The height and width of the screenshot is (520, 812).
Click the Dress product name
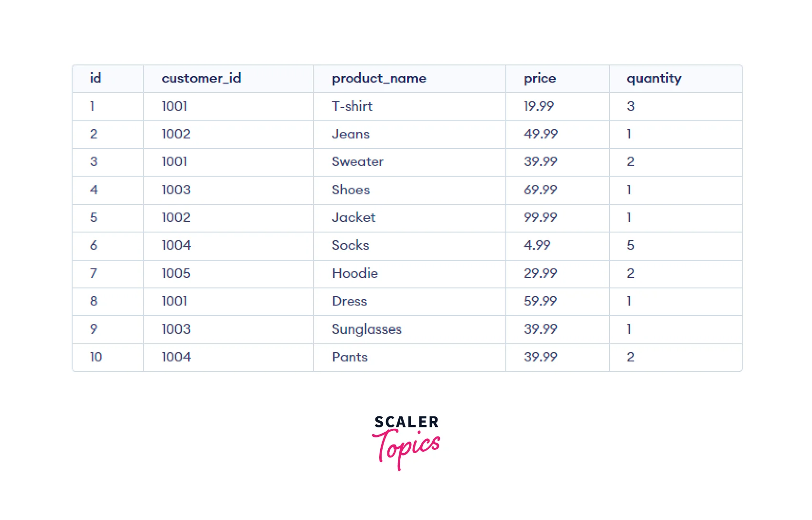349,301
